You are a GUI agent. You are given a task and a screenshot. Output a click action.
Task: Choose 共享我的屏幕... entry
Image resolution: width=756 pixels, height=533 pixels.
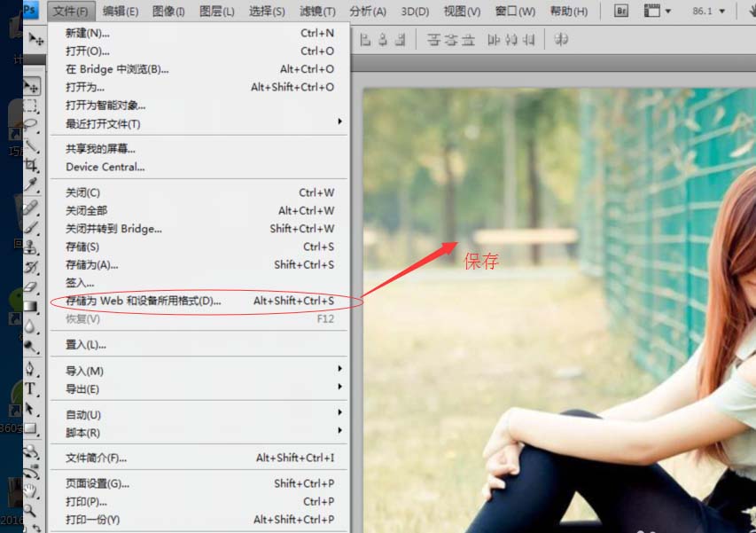(199, 149)
